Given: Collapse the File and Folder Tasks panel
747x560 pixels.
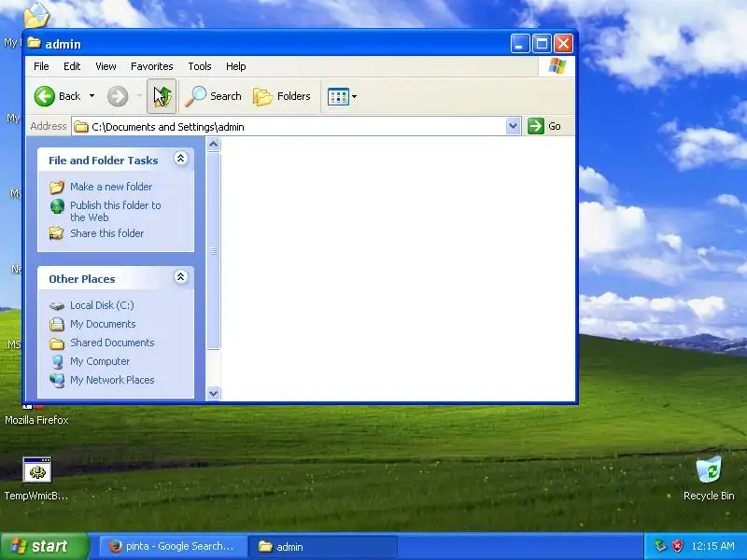Looking at the screenshot, I should coord(180,159).
